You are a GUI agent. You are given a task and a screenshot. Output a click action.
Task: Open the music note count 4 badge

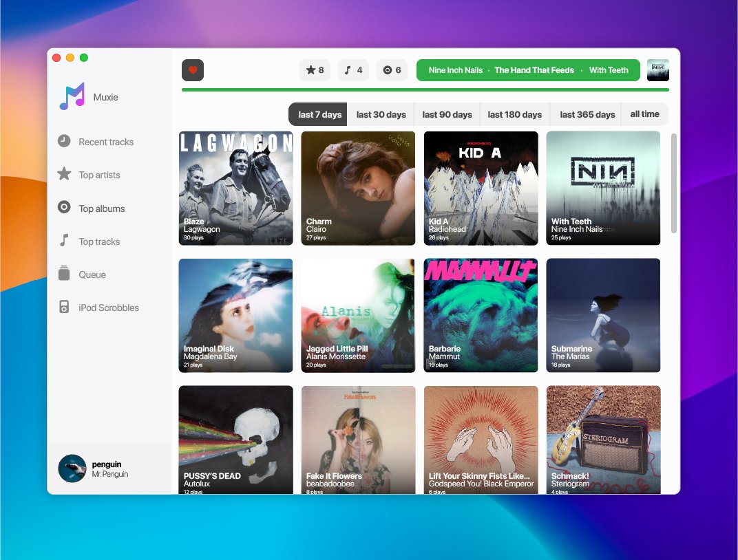click(353, 70)
